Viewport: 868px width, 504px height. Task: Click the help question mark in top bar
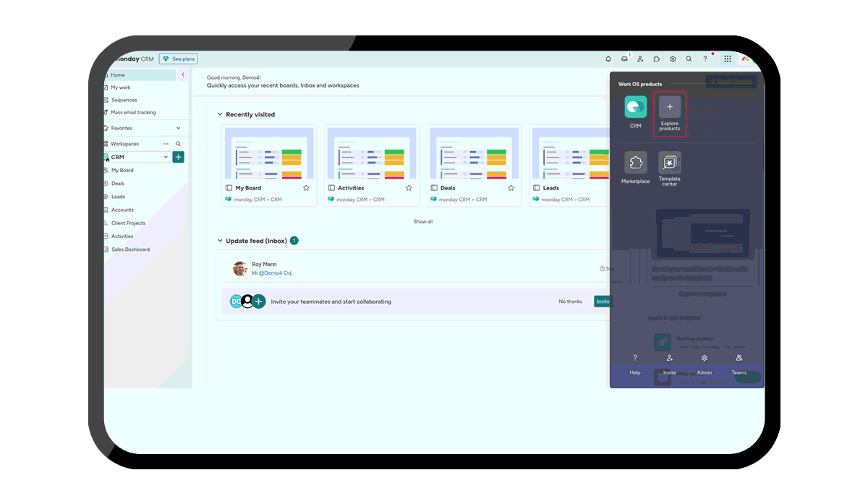(x=705, y=59)
